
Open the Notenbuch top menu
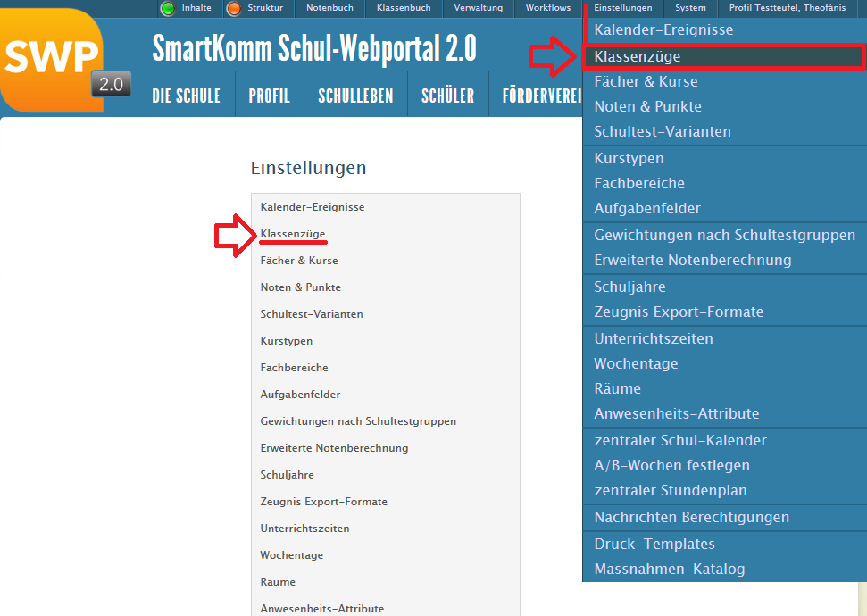[x=329, y=8]
